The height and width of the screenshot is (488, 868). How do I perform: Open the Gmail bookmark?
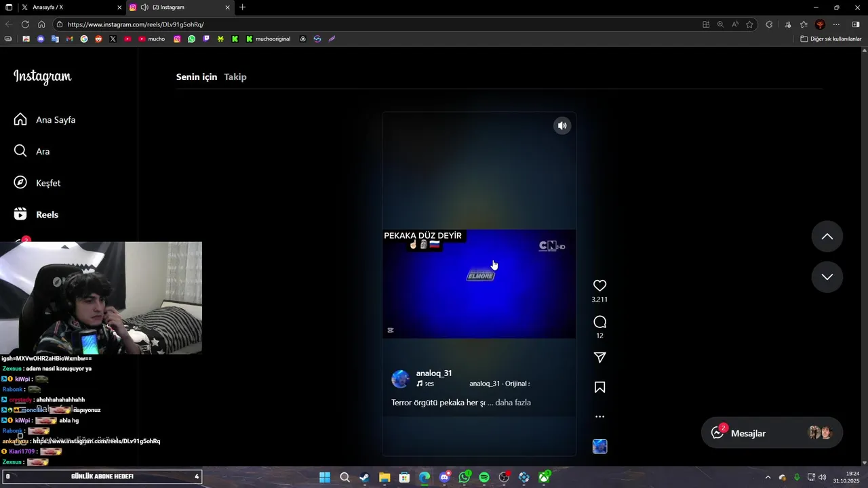click(69, 39)
